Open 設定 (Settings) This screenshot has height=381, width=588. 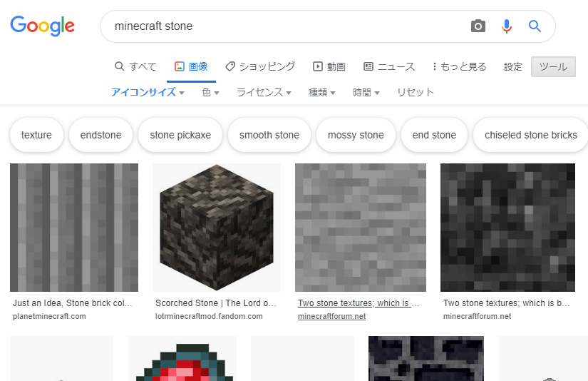point(513,66)
